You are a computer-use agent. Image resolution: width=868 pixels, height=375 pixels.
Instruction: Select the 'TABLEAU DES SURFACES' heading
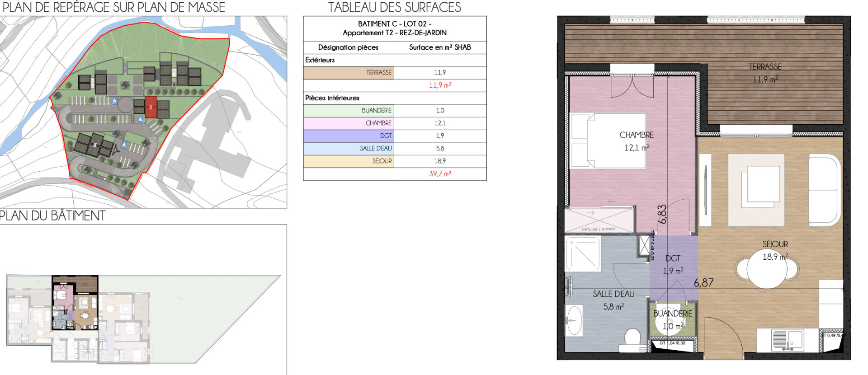[x=394, y=7]
